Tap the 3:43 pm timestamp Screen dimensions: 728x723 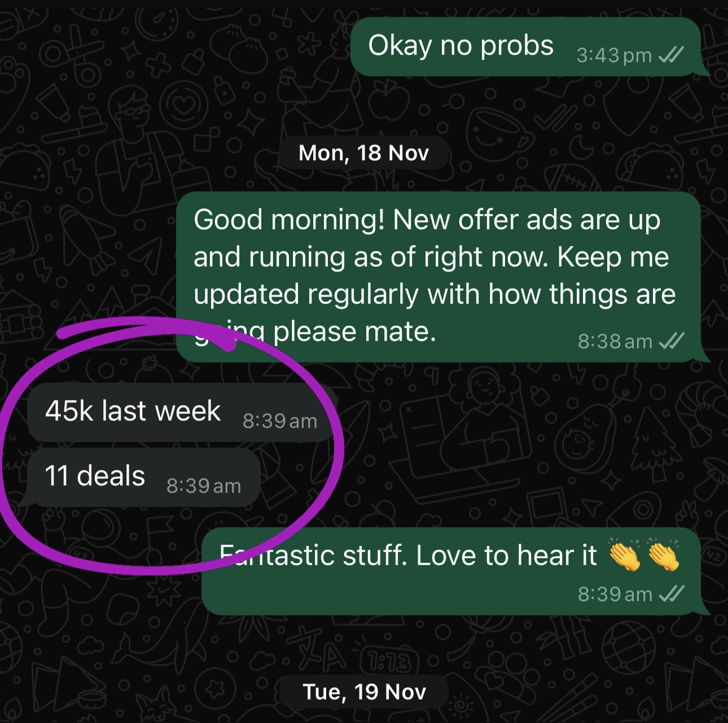point(614,55)
